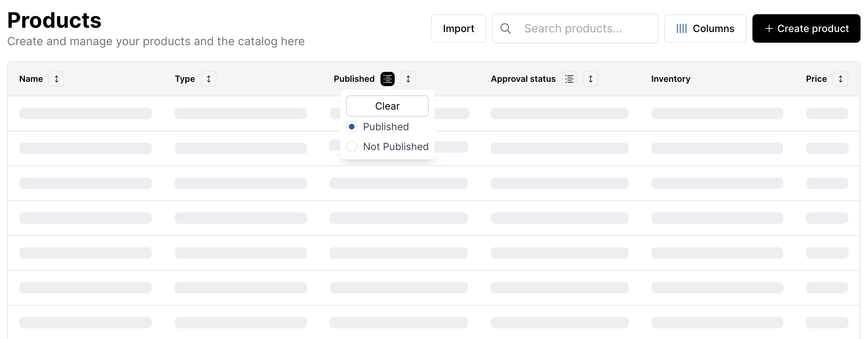
Task: Toggle sort order on Published column
Action: click(408, 79)
